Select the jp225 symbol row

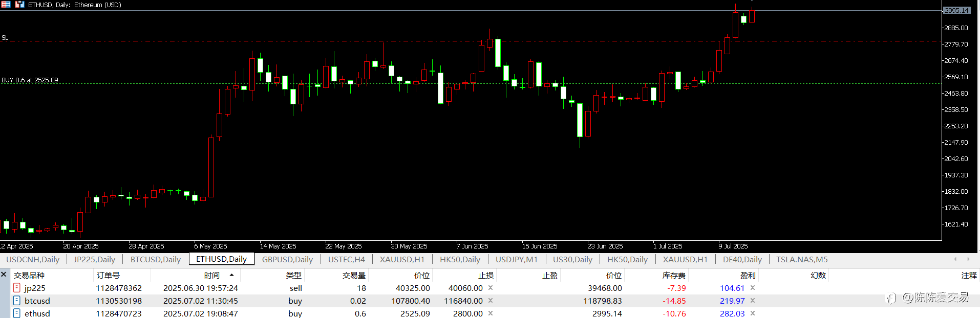click(35, 288)
